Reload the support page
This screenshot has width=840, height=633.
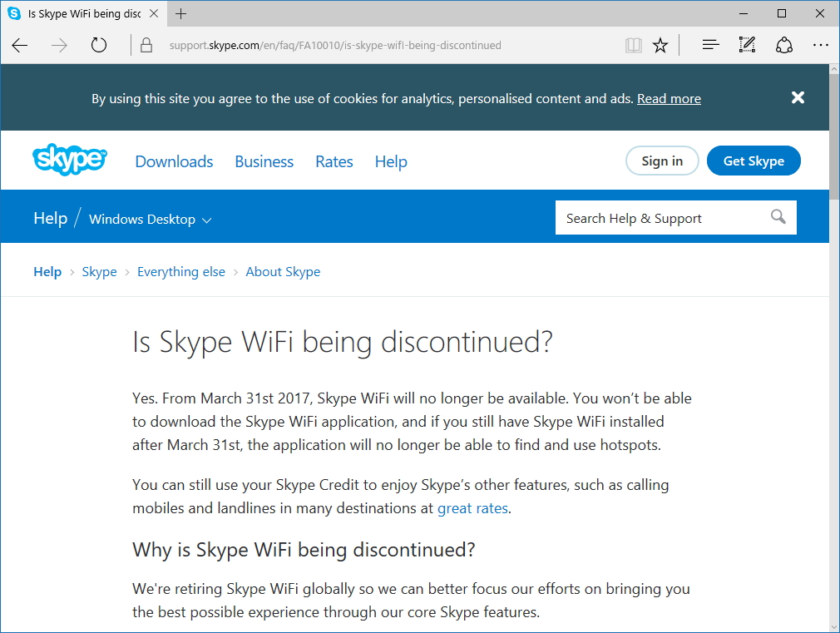(99, 45)
